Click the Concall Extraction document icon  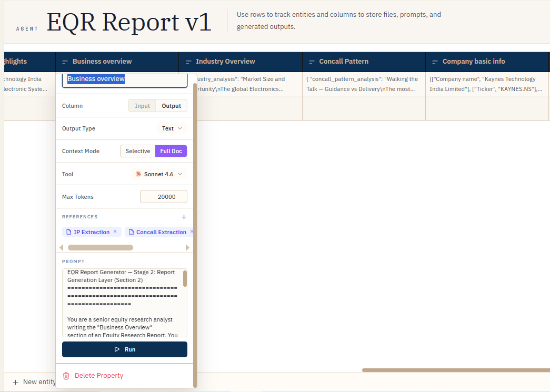click(131, 232)
